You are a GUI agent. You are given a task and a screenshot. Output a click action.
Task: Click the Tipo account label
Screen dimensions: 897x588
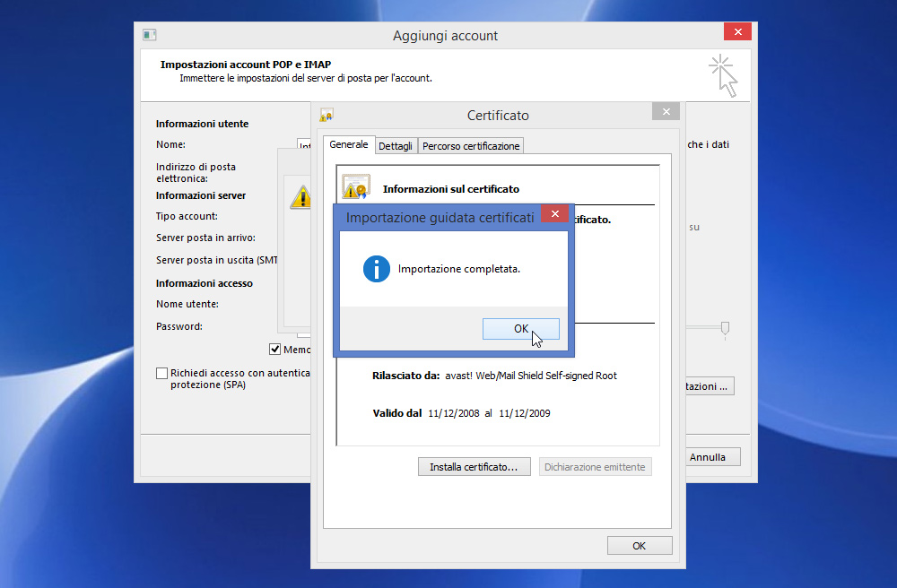click(x=187, y=216)
